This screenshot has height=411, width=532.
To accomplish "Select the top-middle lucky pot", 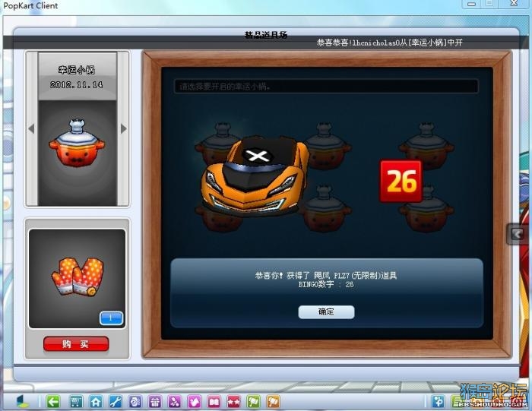I will 326,145.
